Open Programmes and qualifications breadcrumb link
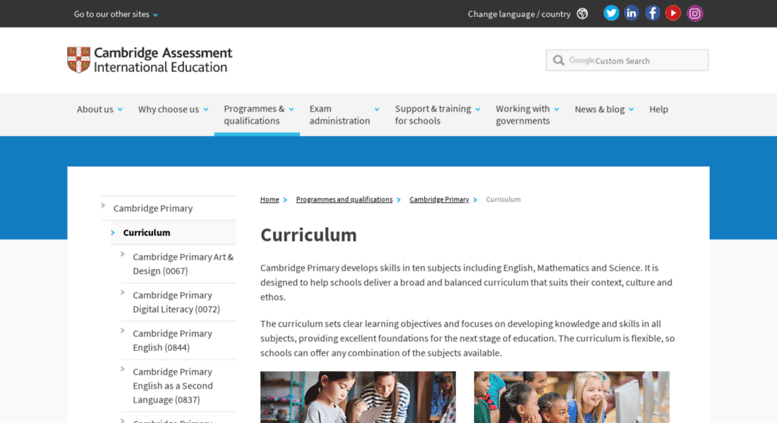 click(x=344, y=200)
